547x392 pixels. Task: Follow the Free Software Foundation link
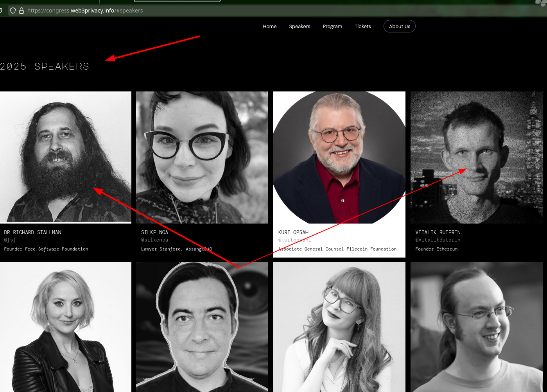[x=56, y=249]
